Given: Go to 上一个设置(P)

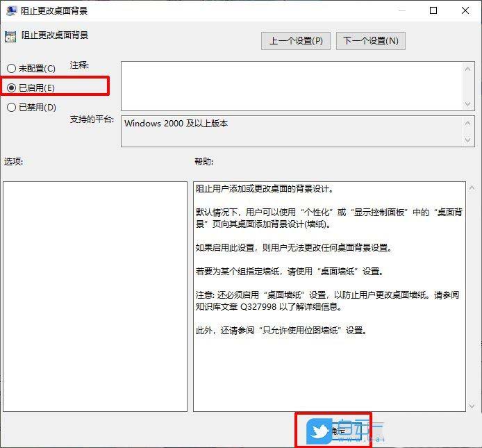Looking at the screenshot, I should click(296, 40).
